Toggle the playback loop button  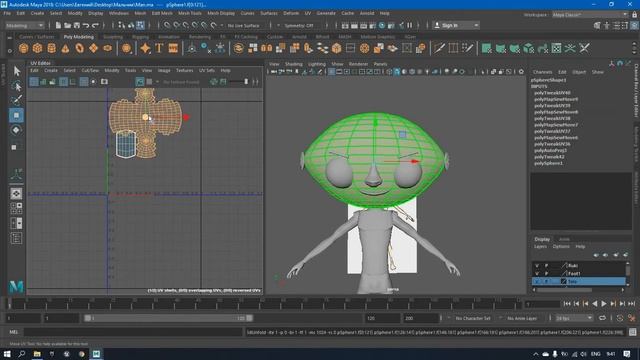602,318
